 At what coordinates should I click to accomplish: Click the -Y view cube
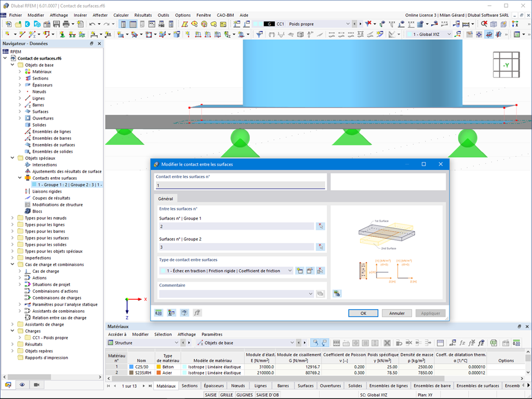point(506,65)
